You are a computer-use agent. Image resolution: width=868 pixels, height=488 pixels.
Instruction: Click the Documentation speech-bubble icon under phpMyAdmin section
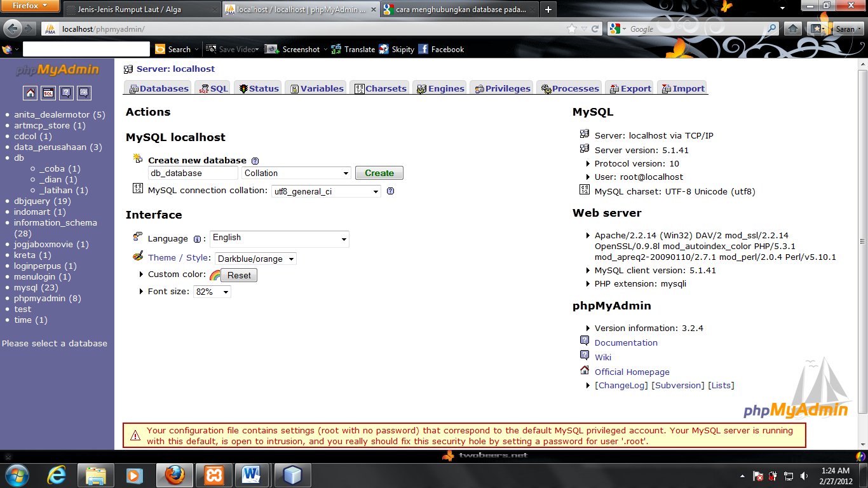click(585, 341)
